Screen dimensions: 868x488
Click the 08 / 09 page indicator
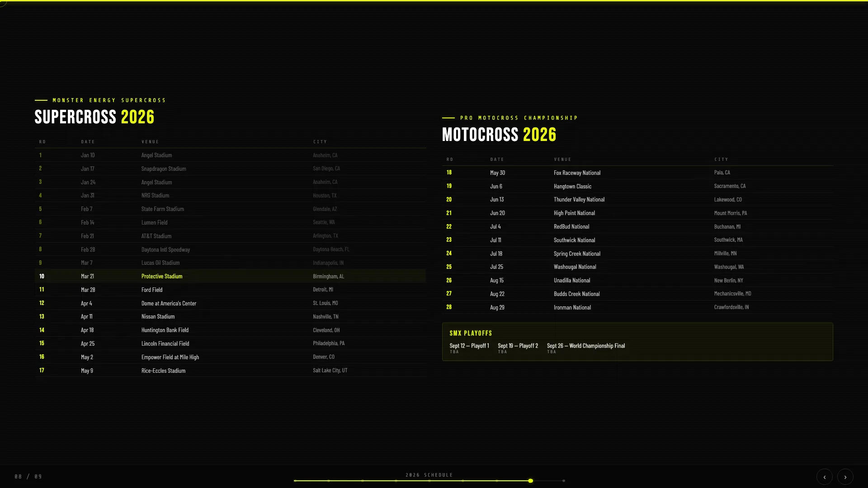(28, 476)
